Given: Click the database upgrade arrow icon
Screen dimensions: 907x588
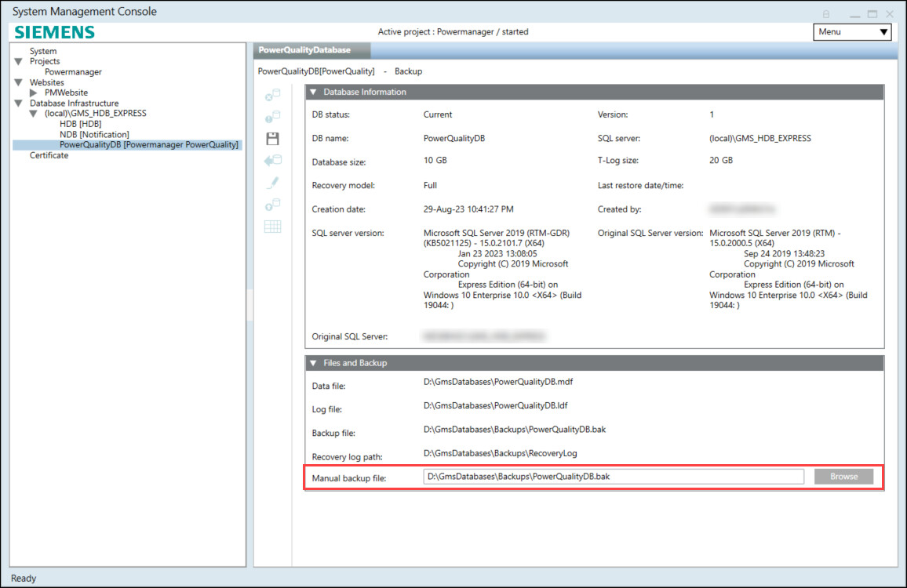Looking at the screenshot, I should (273, 205).
